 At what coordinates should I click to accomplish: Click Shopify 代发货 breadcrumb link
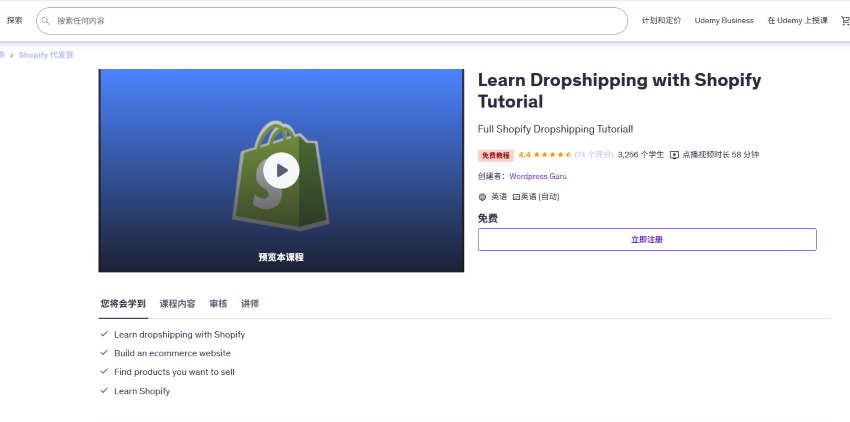coord(46,55)
